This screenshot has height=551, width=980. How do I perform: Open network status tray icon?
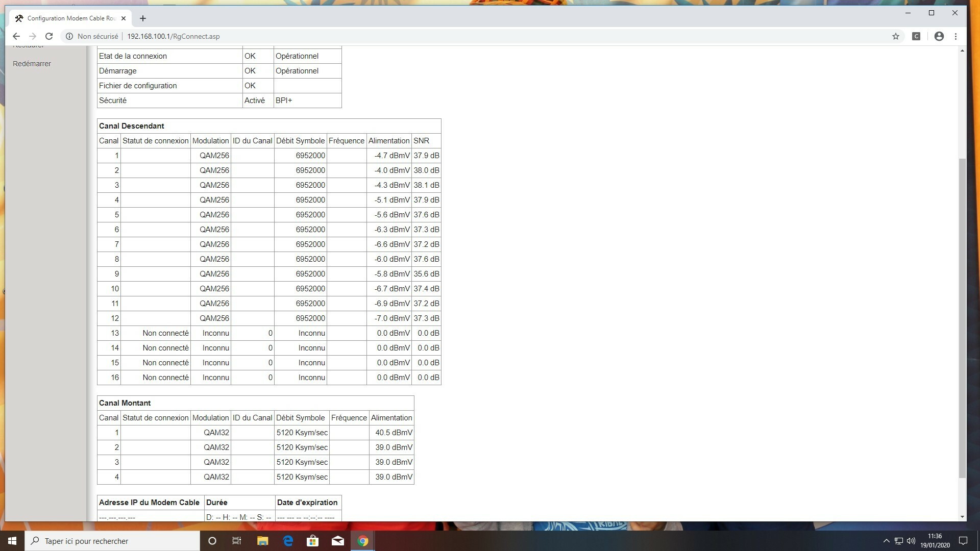pos(899,541)
